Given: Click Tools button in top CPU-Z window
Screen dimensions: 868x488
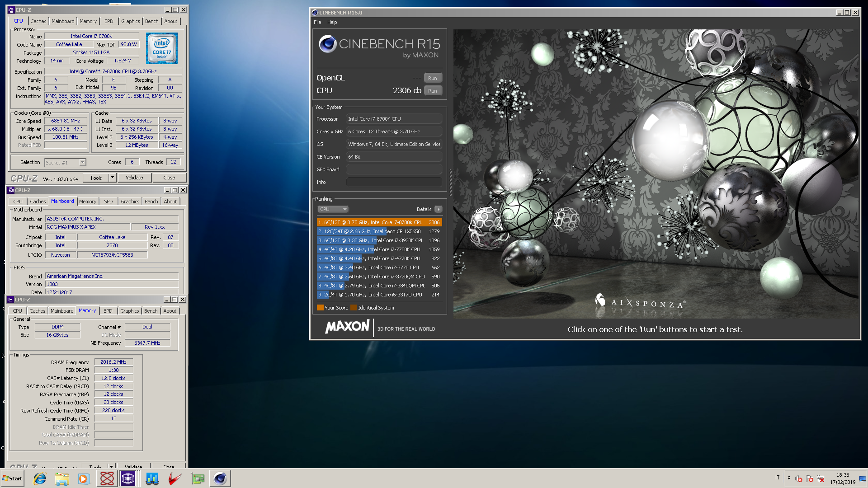Looking at the screenshot, I should (x=96, y=178).
